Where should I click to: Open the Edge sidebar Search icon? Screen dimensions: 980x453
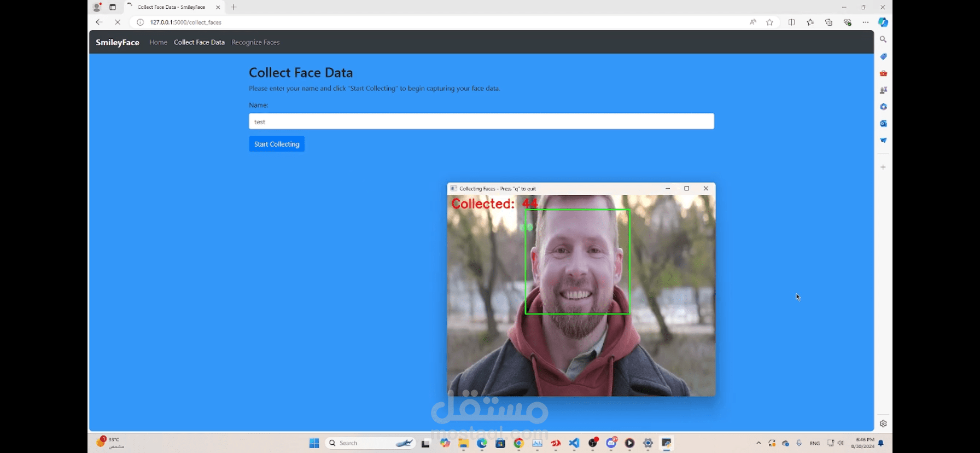pyautogui.click(x=883, y=39)
